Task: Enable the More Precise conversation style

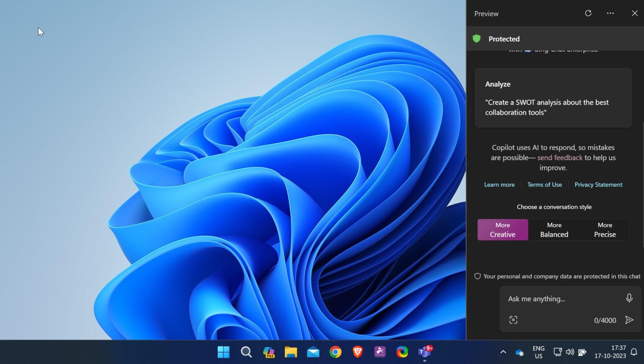Action: (605, 230)
